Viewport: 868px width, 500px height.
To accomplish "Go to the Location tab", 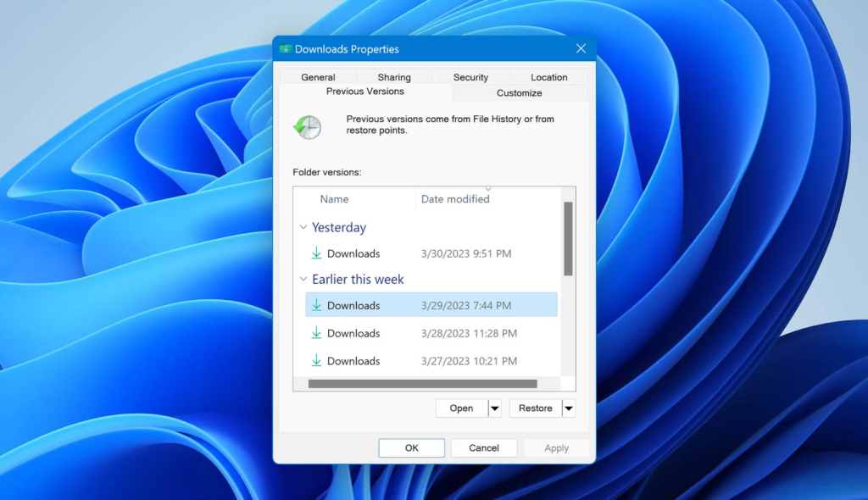I will 549,77.
